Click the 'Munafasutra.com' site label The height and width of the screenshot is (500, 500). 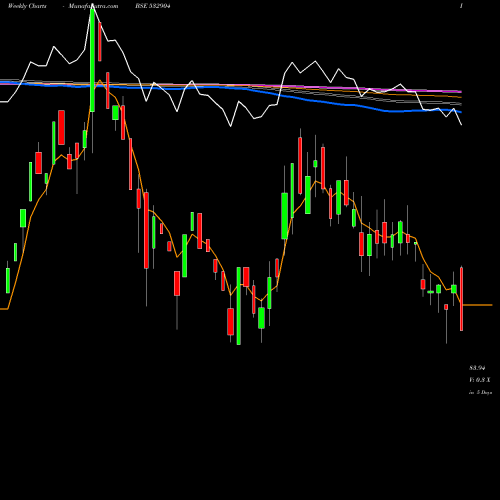coord(93,6)
